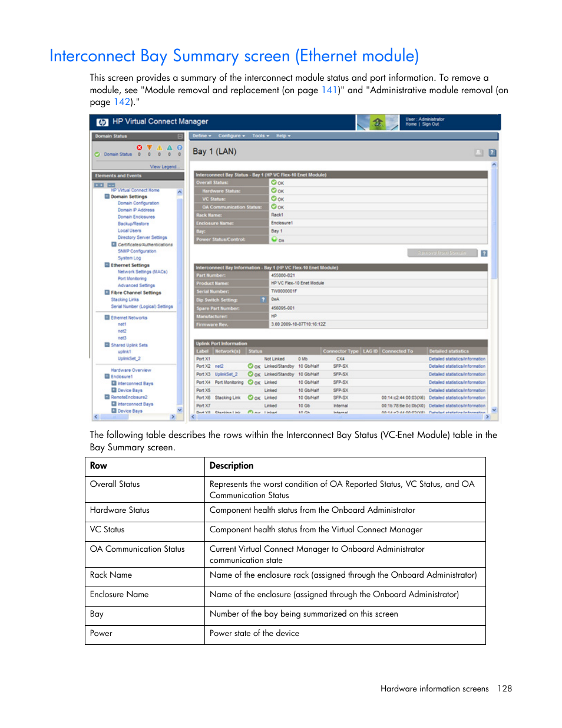Open the Configure menu
This screenshot has height=728, width=562.
click(x=232, y=136)
